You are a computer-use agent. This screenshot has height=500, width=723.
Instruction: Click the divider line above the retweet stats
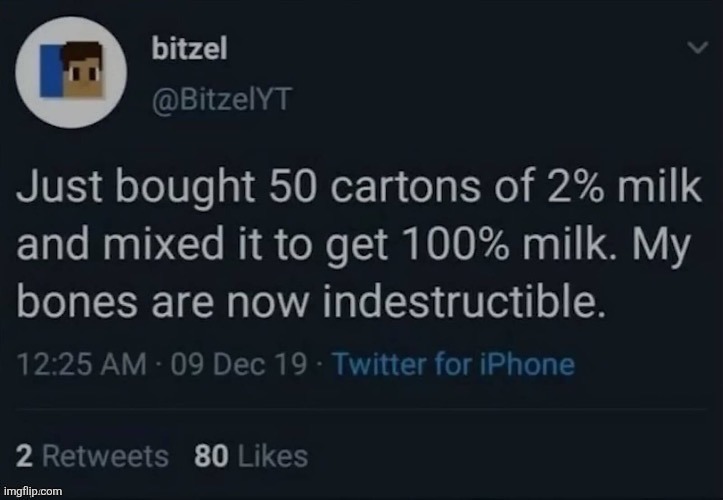point(360,410)
